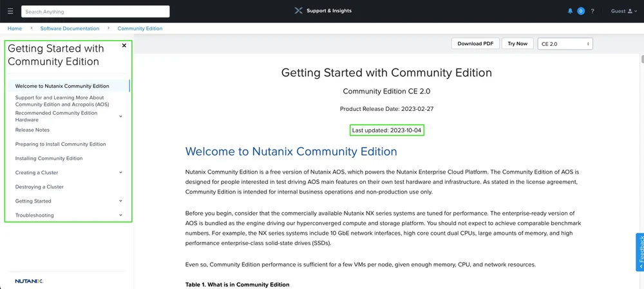Screen dimensions: 644x289
Task: Click the Try Now button
Action: click(x=518, y=44)
